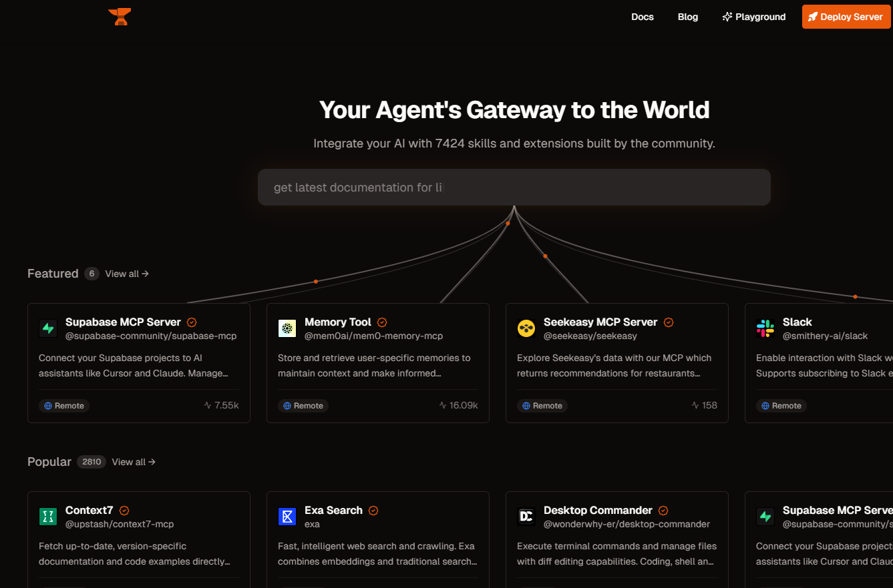Screen dimensions: 893x588
Task: Click the Memory Tool logo icon
Action: (287, 328)
